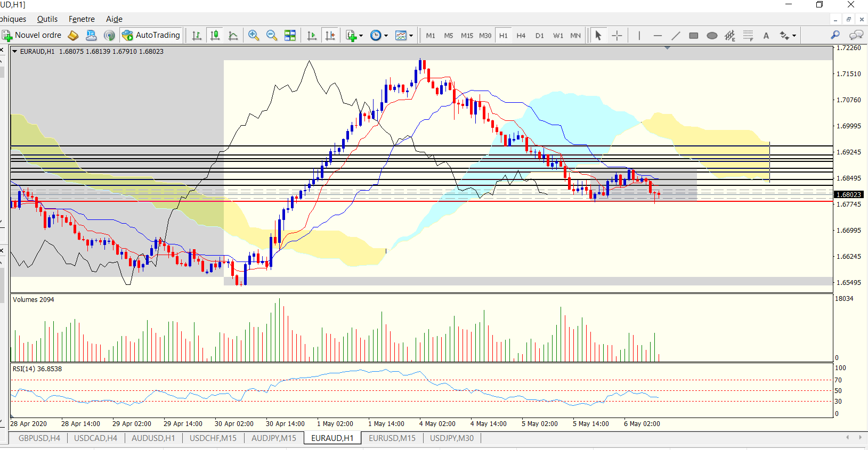Image resolution: width=868 pixels, height=450 pixels.
Task: Open the indicators list dropdown
Action: (x=354, y=36)
